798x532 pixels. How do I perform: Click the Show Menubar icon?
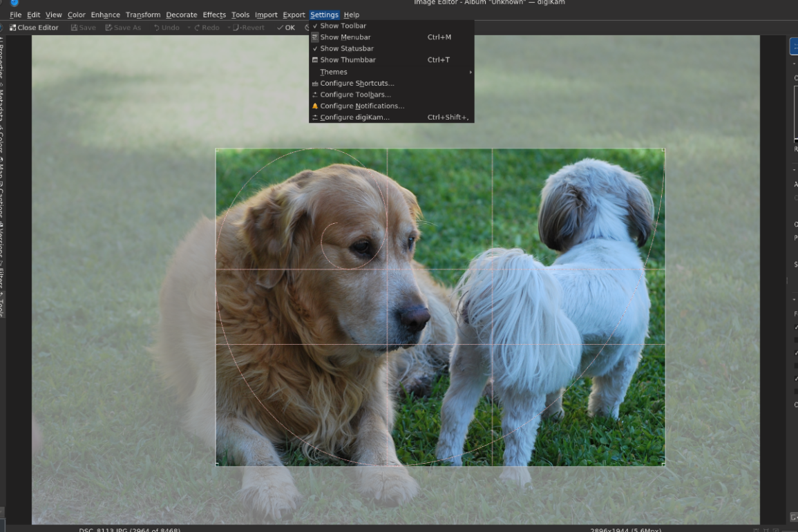pos(315,37)
